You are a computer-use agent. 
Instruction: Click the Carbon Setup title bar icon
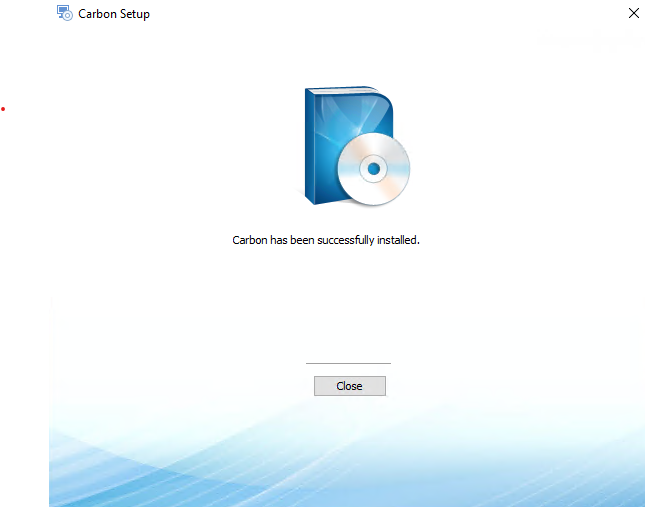(65, 13)
